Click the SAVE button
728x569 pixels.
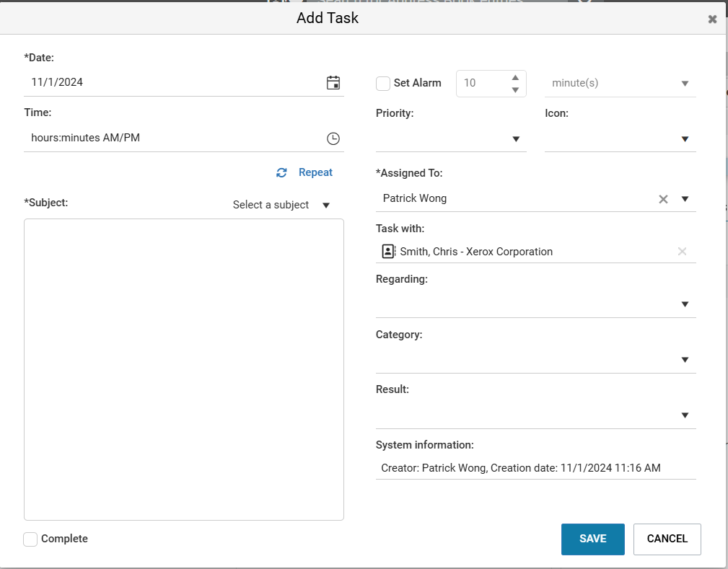coord(592,539)
